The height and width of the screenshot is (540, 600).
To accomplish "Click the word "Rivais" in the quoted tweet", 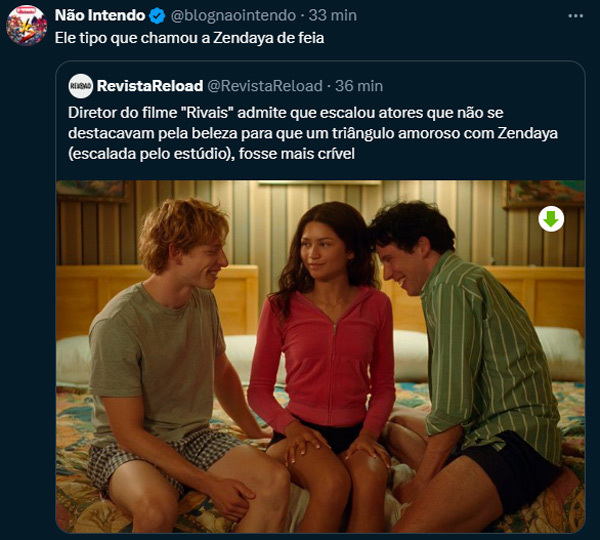I will point(207,113).
